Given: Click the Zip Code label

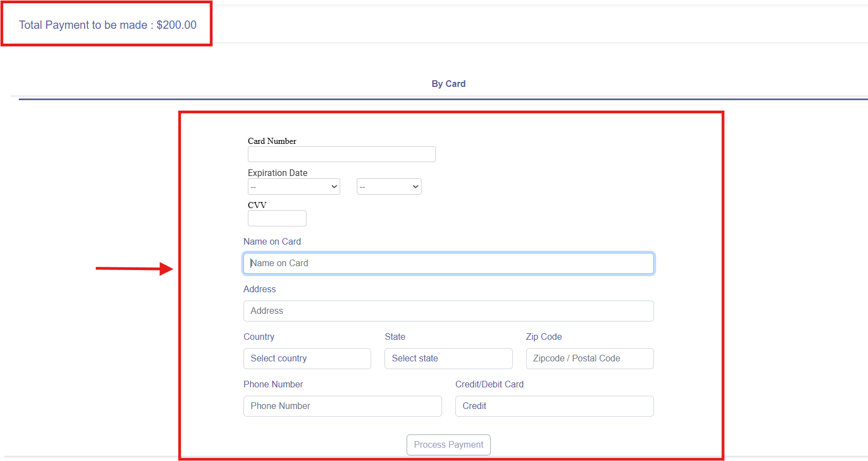Looking at the screenshot, I should (543, 336).
